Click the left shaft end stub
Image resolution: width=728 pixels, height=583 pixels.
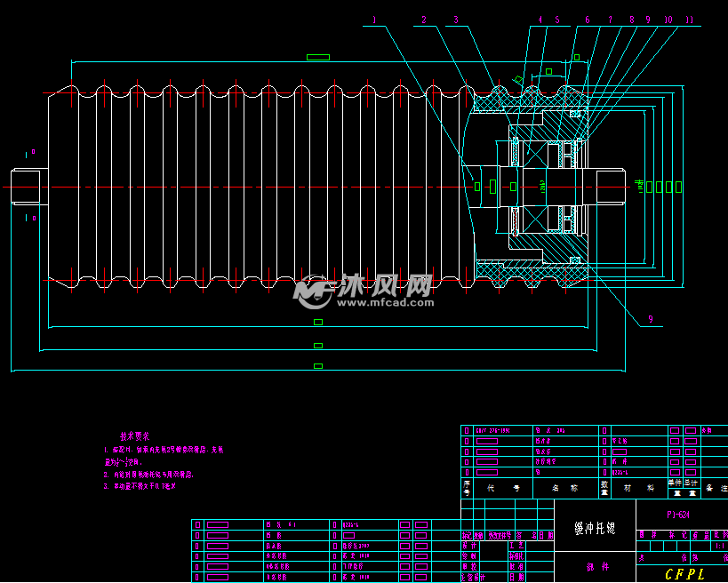[x=25, y=187]
